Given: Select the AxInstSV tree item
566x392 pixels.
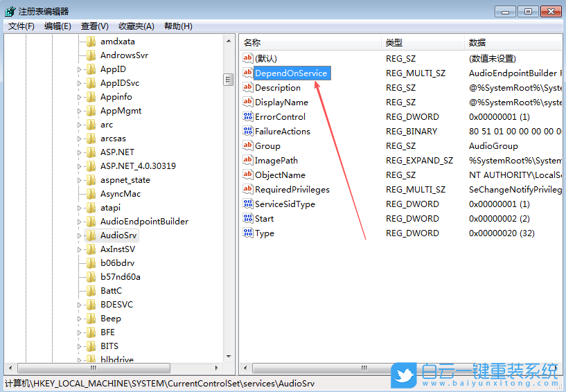Looking at the screenshot, I should pos(118,249).
